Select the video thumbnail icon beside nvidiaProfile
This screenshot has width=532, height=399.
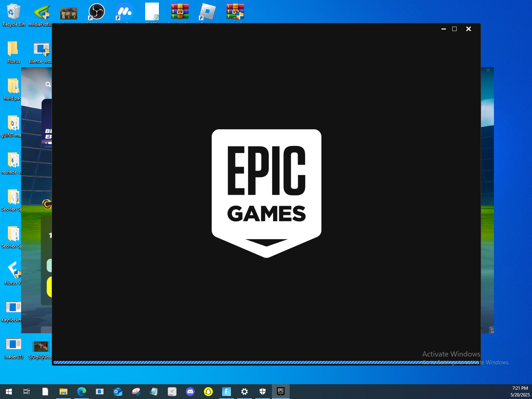pos(69,13)
